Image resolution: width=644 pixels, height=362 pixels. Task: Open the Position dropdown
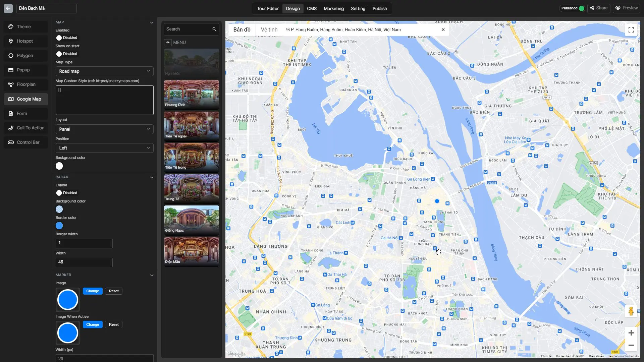coord(104,148)
